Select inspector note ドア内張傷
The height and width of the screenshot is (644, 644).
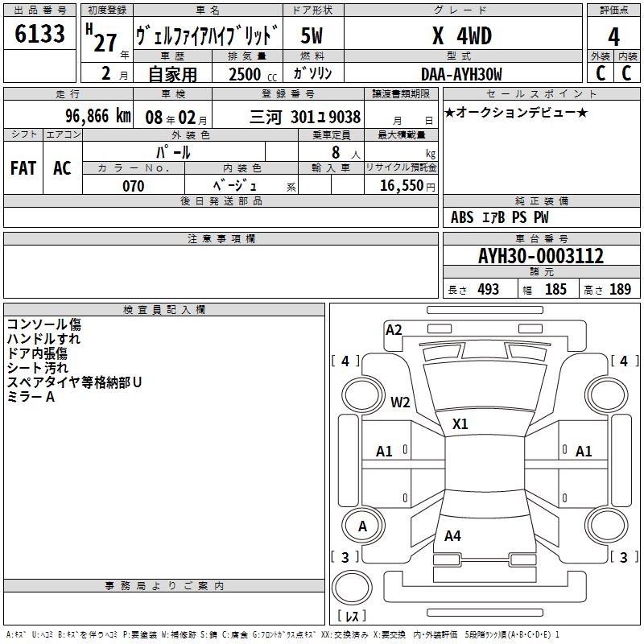click(37, 353)
